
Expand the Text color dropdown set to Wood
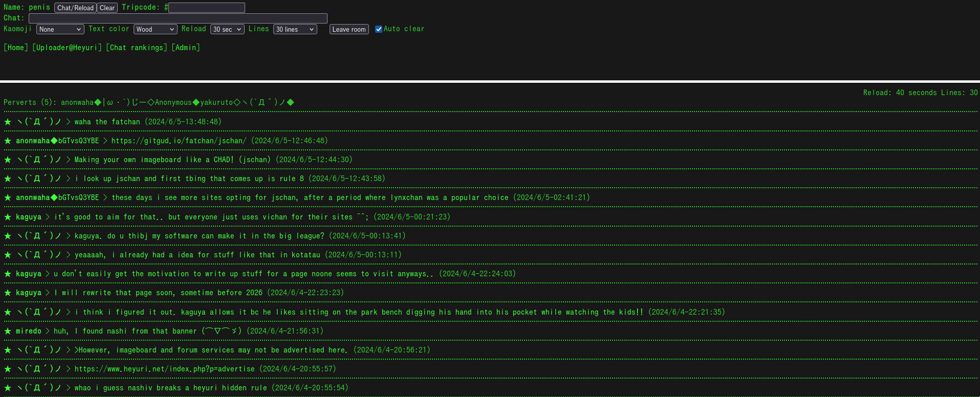click(155, 29)
